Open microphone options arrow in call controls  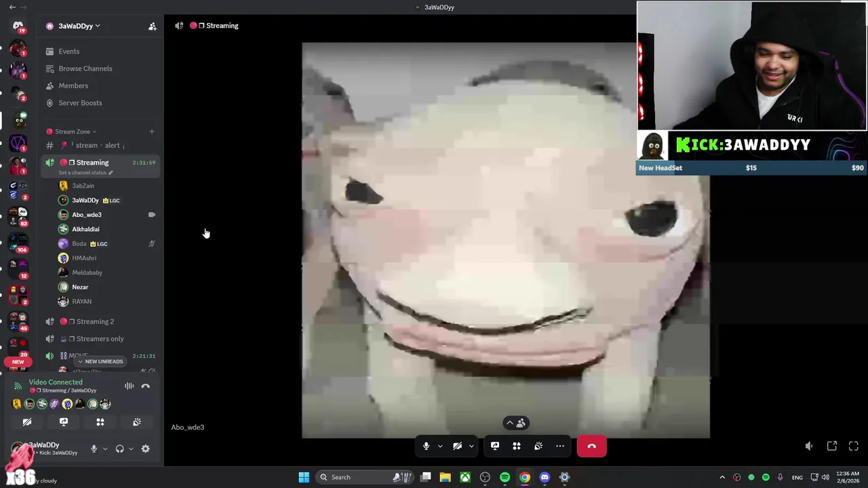pyautogui.click(x=440, y=446)
